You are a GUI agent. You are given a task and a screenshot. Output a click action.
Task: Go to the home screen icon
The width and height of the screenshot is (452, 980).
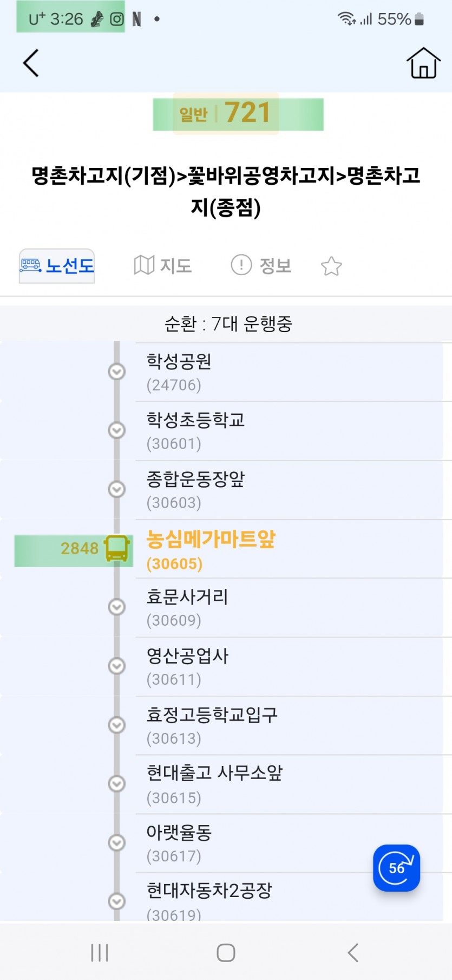tap(423, 63)
